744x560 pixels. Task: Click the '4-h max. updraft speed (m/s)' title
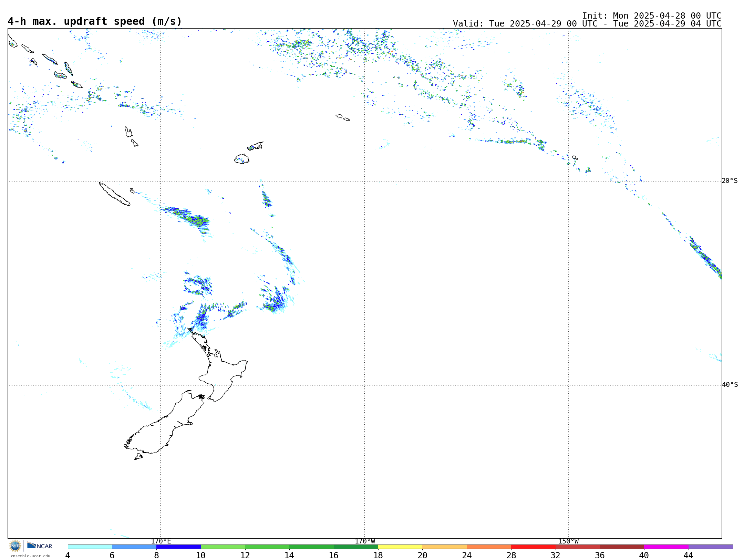95,21
